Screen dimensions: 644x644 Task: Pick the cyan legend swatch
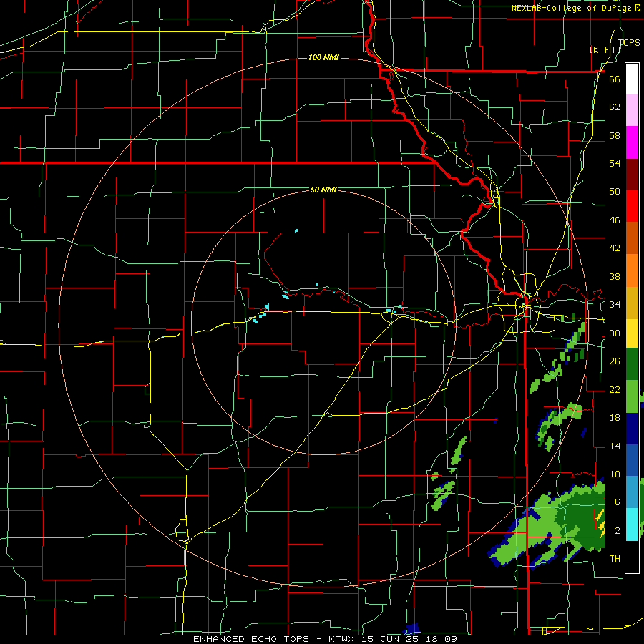click(x=632, y=525)
